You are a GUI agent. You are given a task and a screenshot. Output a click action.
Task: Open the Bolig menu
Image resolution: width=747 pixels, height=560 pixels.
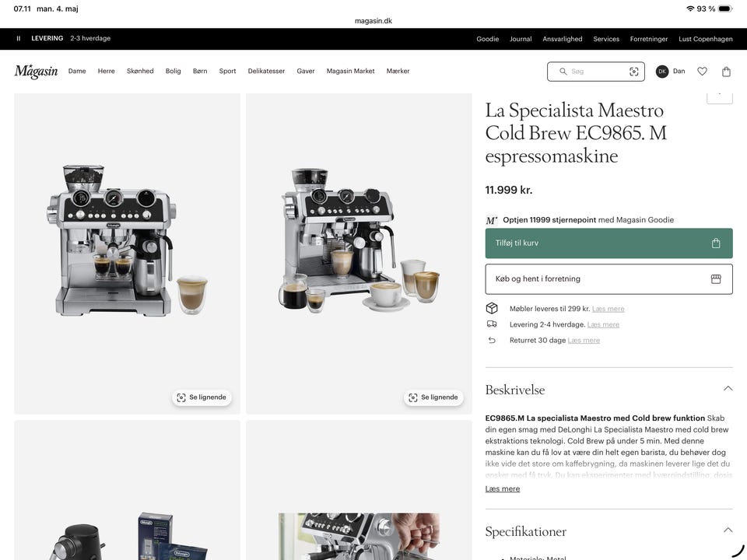coord(173,71)
